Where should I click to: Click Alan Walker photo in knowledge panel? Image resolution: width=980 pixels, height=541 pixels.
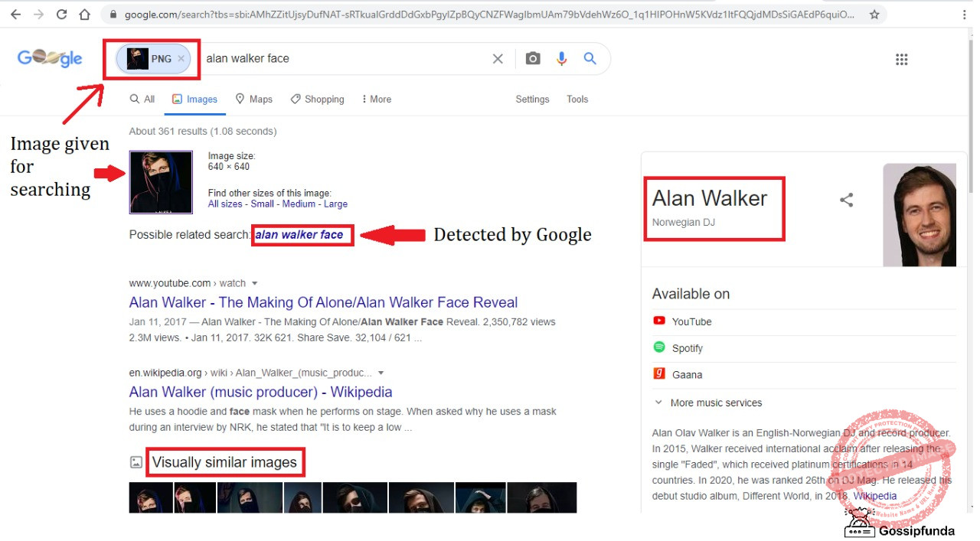[x=920, y=215]
